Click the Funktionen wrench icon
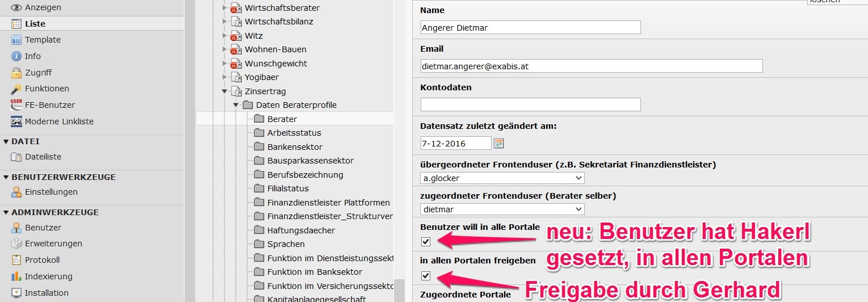This screenshot has width=868, height=302. coord(16,89)
